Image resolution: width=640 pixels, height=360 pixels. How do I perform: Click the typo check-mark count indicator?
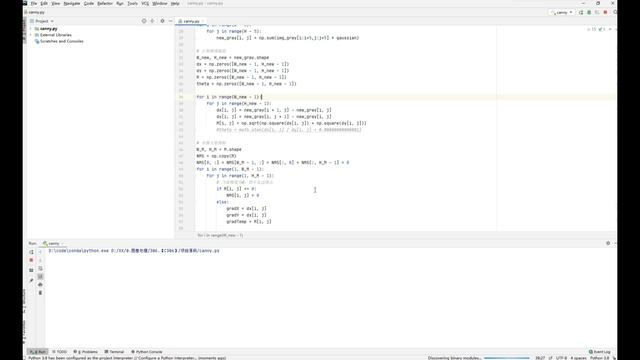coord(601,29)
